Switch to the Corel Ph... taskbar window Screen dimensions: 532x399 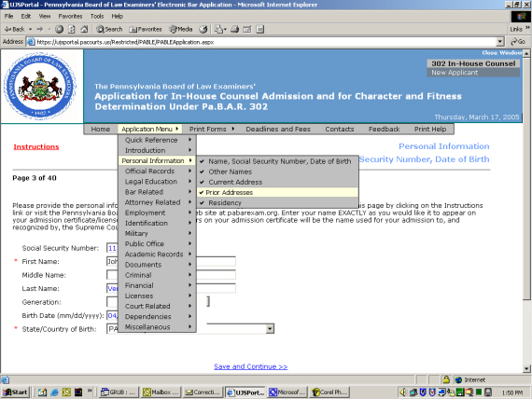(329, 392)
